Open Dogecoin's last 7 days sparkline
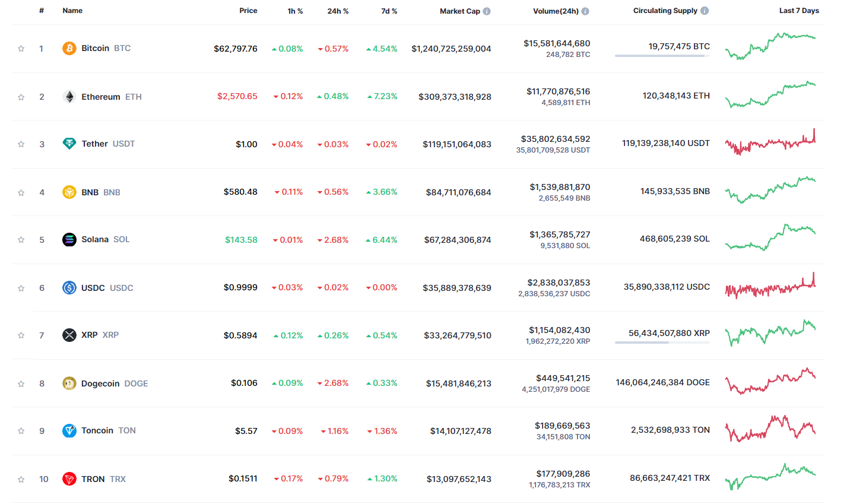 pyautogui.click(x=770, y=381)
